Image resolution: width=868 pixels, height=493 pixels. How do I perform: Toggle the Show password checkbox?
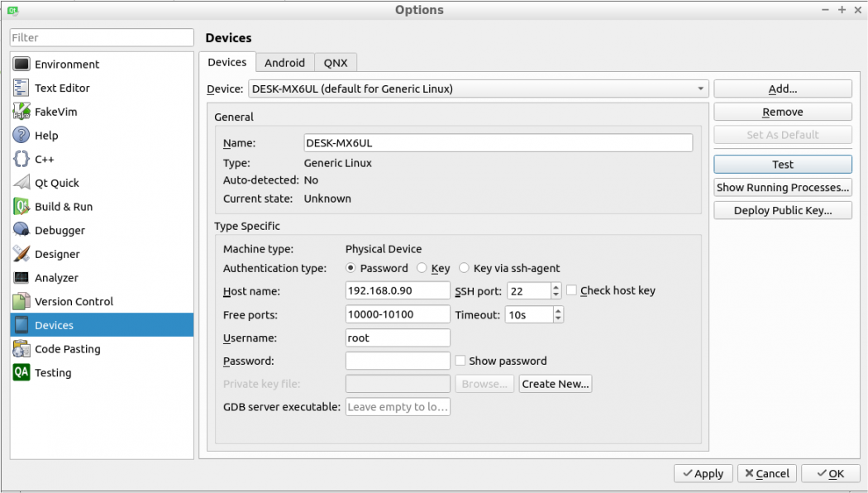click(460, 361)
